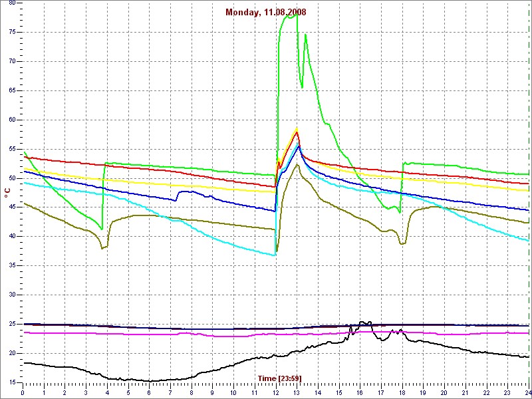Image resolution: width=532 pixels, height=399 pixels.
Task: Select the 80 label on temperature axis
Action: [x=12, y=3]
